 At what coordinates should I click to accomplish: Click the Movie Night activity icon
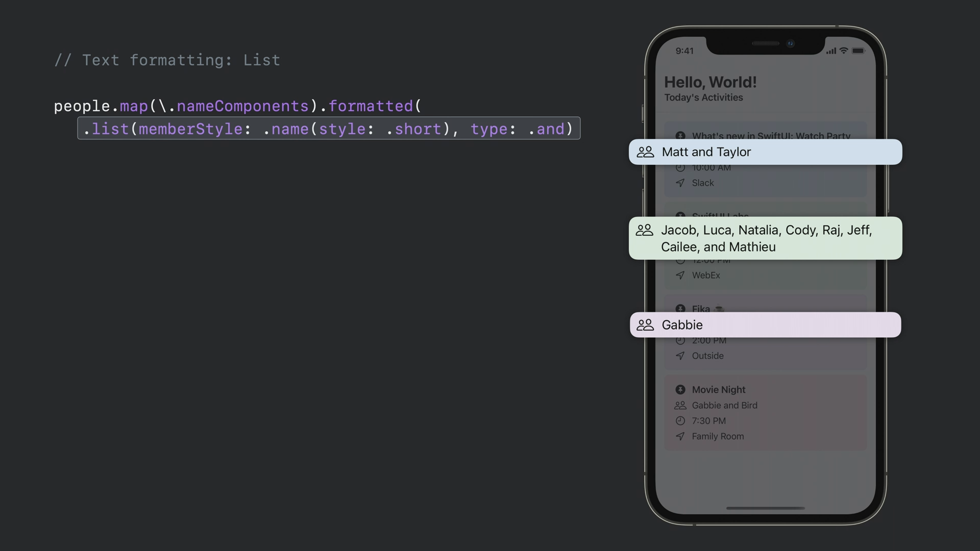(680, 390)
